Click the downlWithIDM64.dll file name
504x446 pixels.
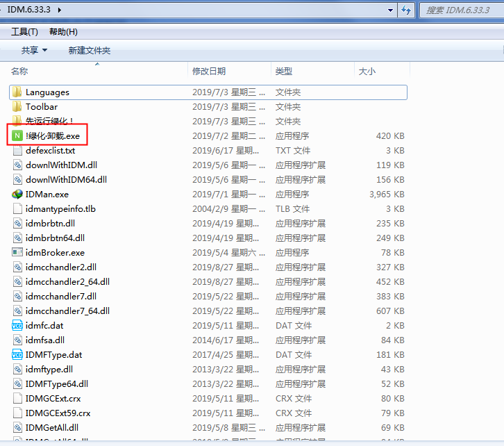click(66, 180)
